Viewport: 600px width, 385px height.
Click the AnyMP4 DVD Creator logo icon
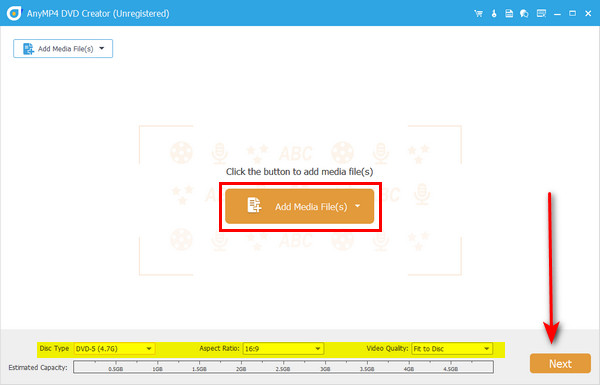14,13
